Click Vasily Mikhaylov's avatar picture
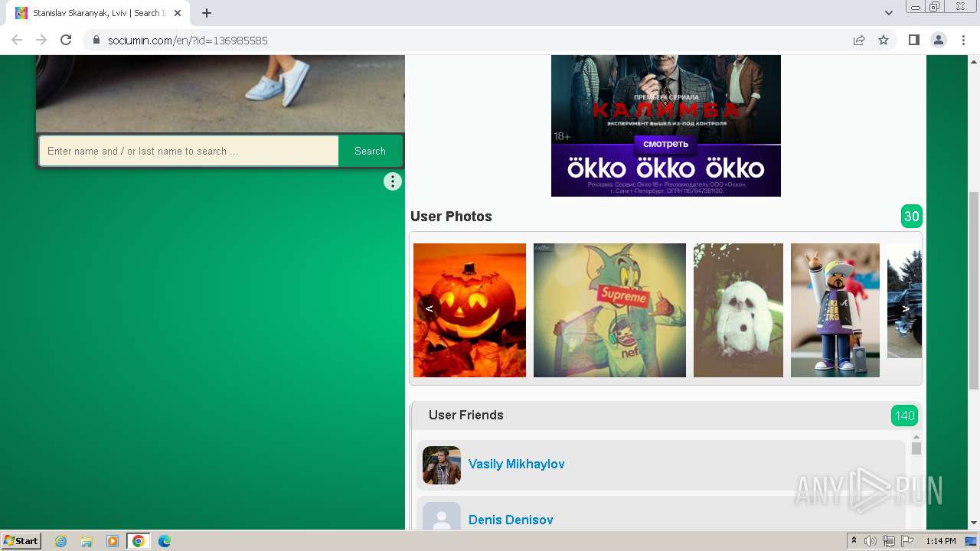The height and width of the screenshot is (551, 980). [442, 465]
